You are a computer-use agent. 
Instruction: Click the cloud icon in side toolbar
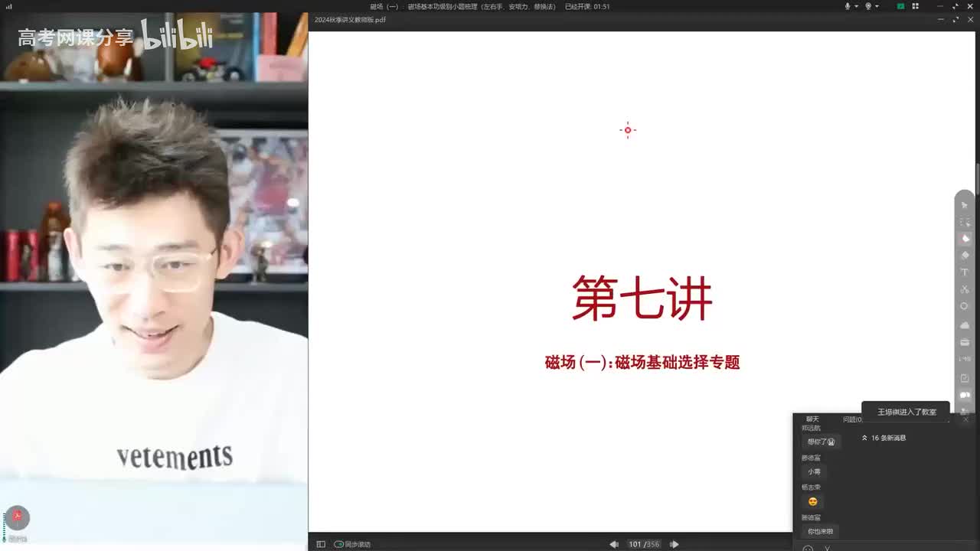click(x=965, y=325)
